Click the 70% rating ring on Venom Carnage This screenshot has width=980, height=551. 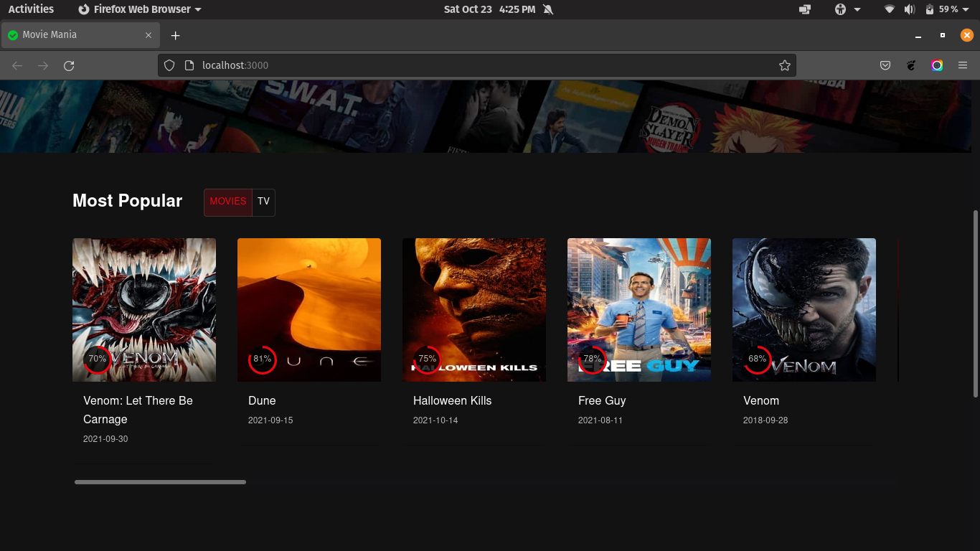pos(98,359)
